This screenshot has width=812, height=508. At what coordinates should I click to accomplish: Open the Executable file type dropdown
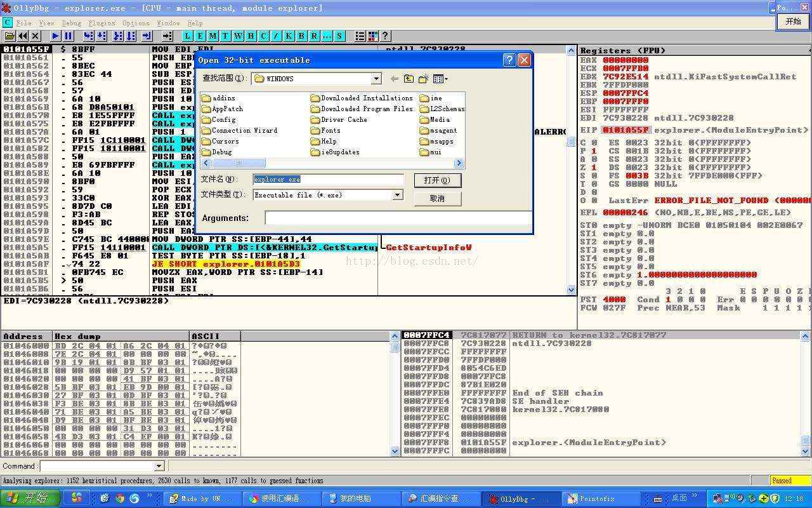click(398, 195)
